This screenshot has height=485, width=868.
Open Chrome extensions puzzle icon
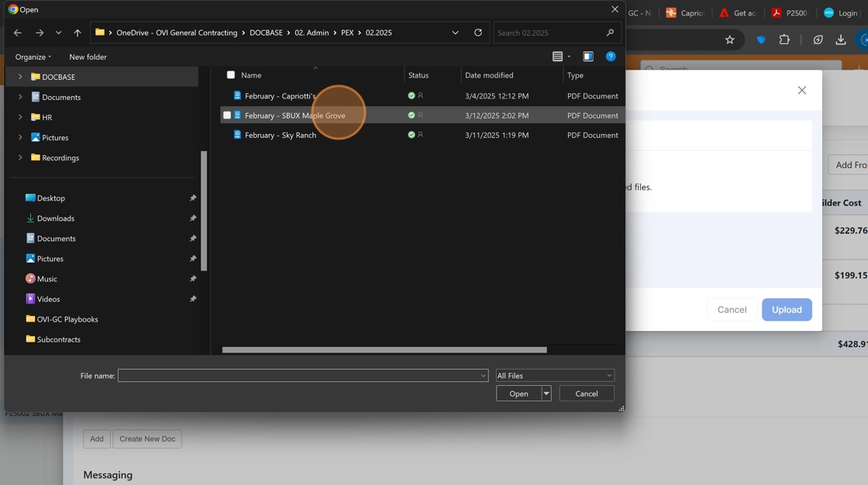(784, 40)
